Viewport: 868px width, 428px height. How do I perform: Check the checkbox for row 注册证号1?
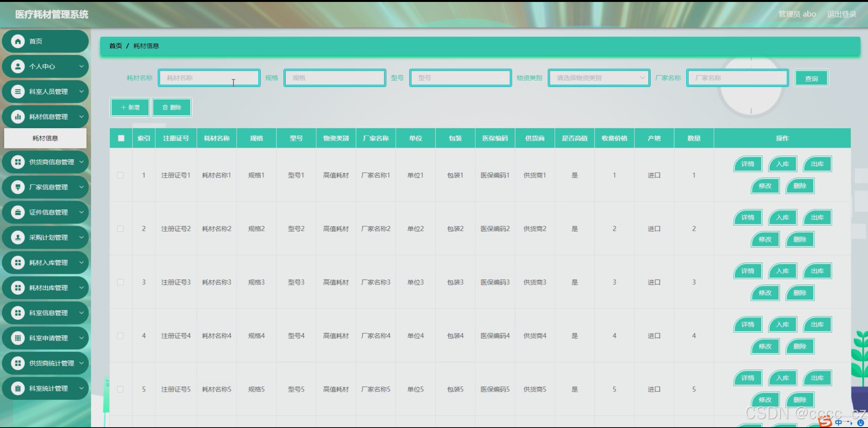tap(120, 175)
